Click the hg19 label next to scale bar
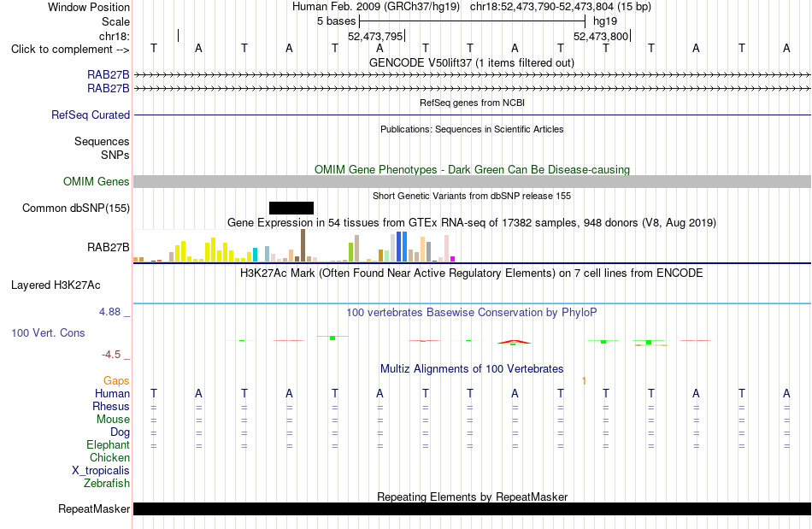 pyautogui.click(x=605, y=21)
